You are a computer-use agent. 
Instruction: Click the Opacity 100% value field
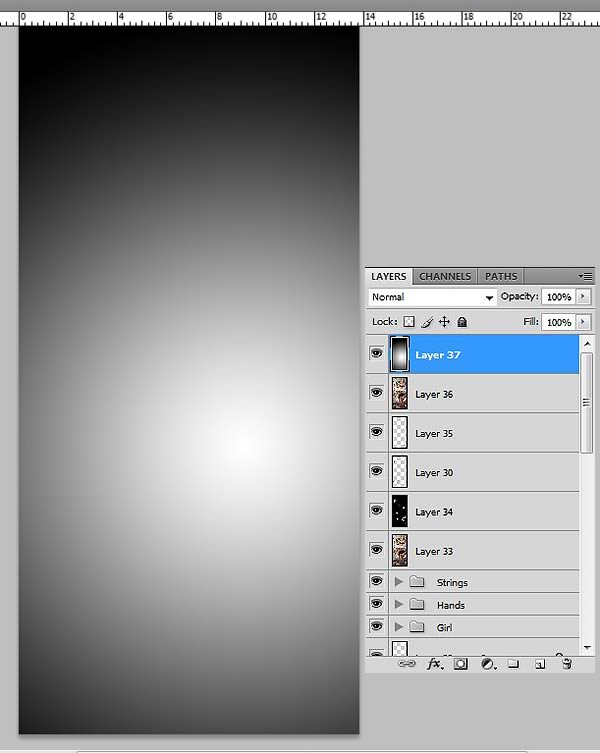point(558,297)
